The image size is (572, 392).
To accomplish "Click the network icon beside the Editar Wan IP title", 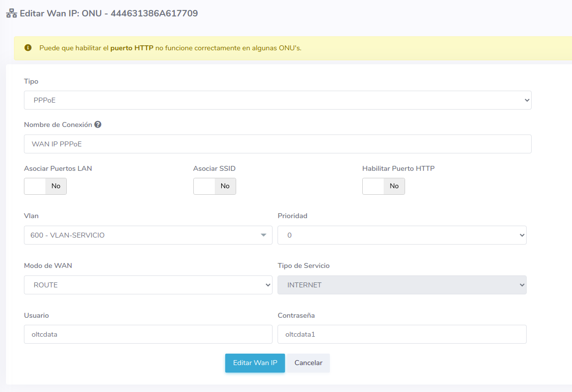I will 11,14.
